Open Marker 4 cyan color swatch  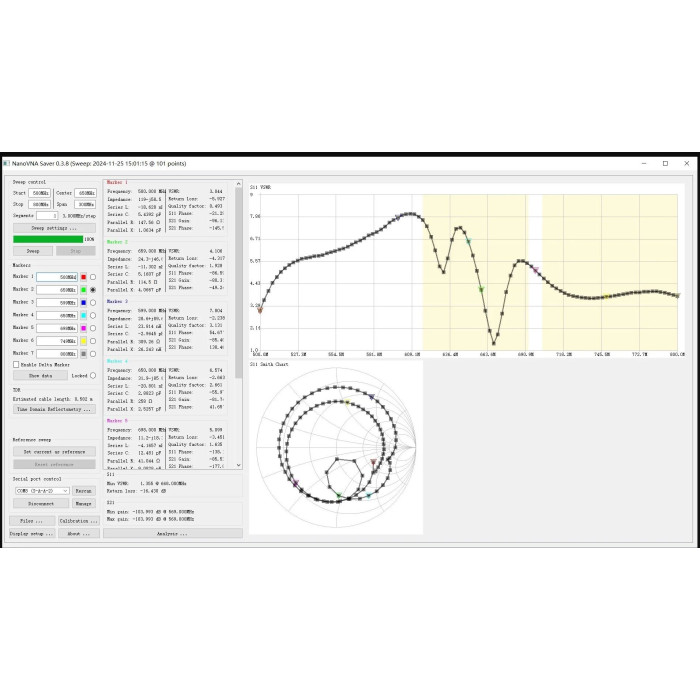83,316
